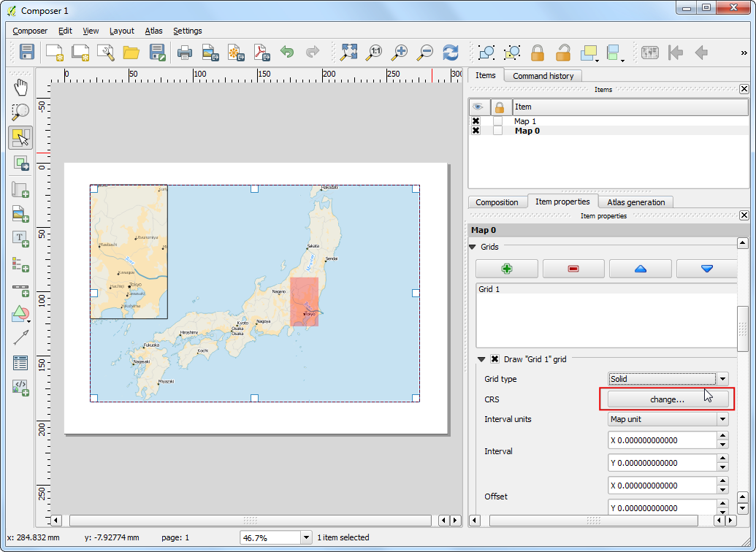Open the Atlas menu

(154, 31)
